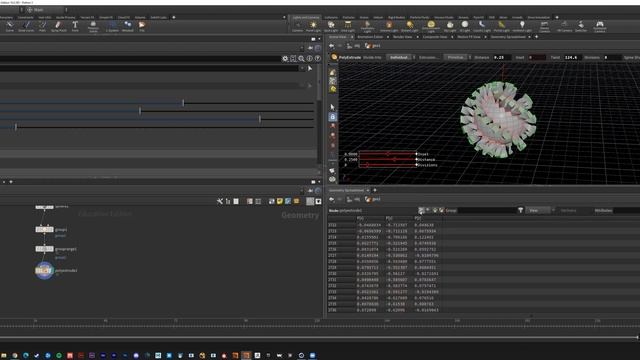This screenshot has height=360, width=640.
Task: Select the Gamepad Camera shelf tool
Action: click(600, 27)
